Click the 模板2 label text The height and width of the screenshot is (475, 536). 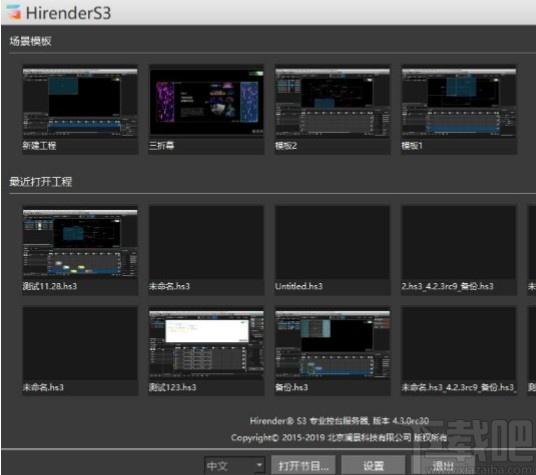286,146
